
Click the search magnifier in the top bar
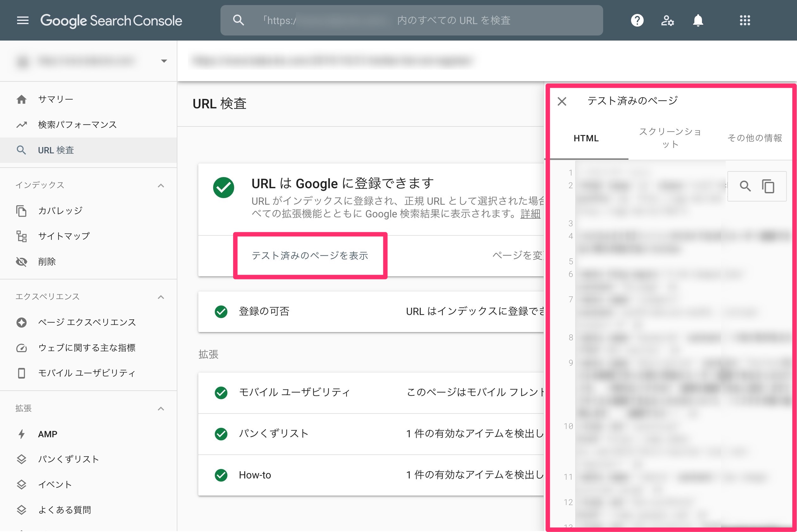click(x=239, y=20)
